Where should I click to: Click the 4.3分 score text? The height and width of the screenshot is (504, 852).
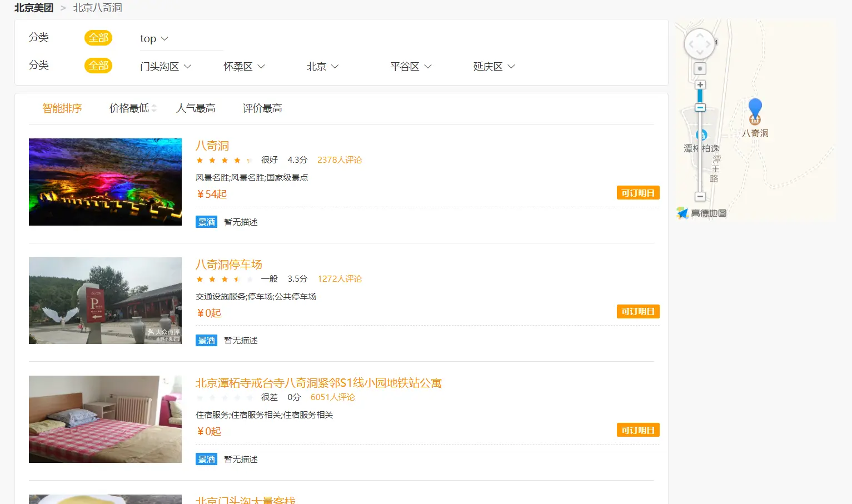(x=297, y=160)
